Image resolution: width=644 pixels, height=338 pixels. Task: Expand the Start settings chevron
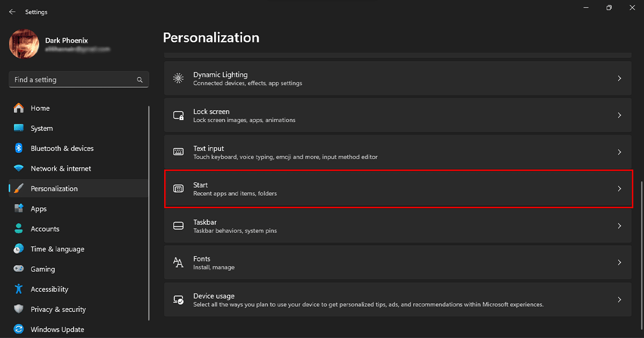[x=619, y=189]
